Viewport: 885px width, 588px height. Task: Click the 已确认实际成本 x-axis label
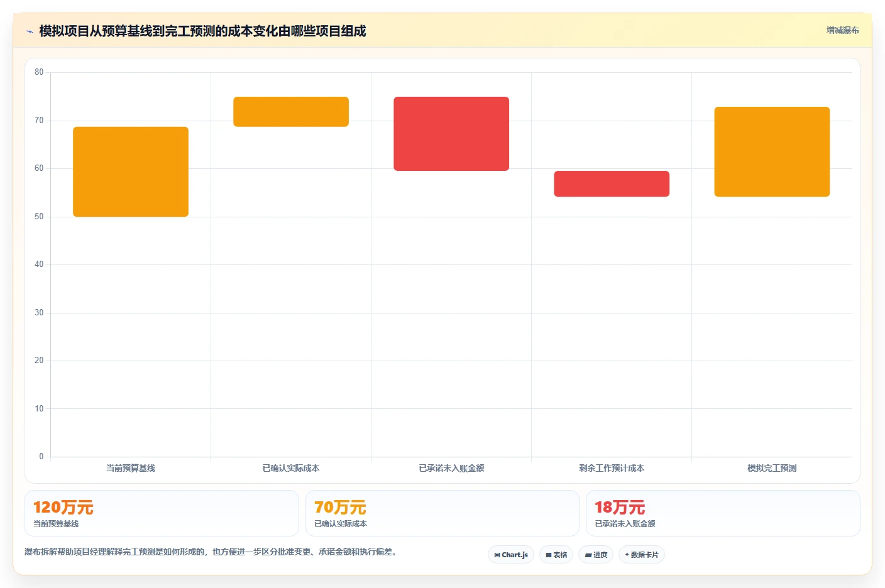[x=291, y=468]
